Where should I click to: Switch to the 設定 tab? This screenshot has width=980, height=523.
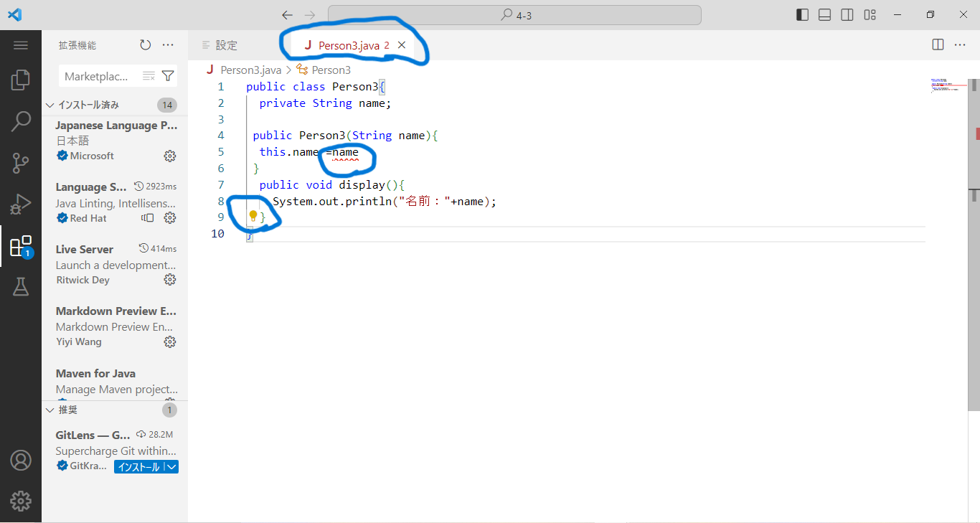[x=227, y=44]
